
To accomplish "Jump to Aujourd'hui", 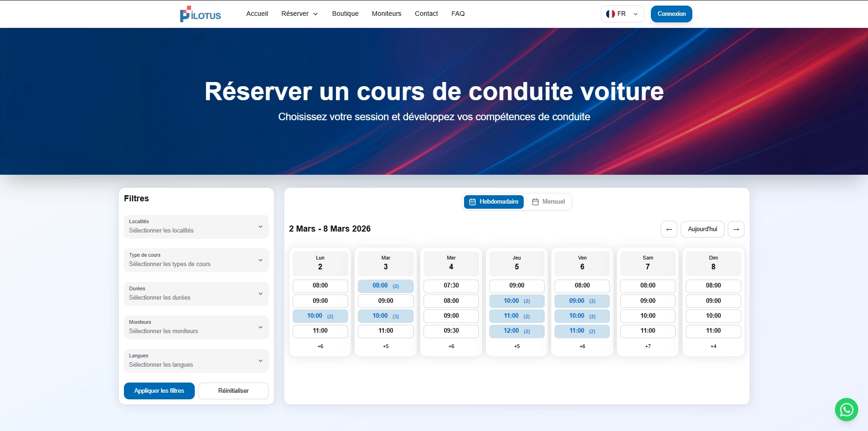I will click(703, 229).
